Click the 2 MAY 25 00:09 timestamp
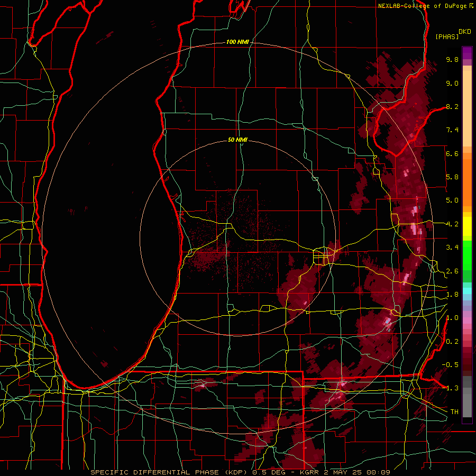Image resolution: width=476 pixels, height=476 pixels. pos(357,472)
